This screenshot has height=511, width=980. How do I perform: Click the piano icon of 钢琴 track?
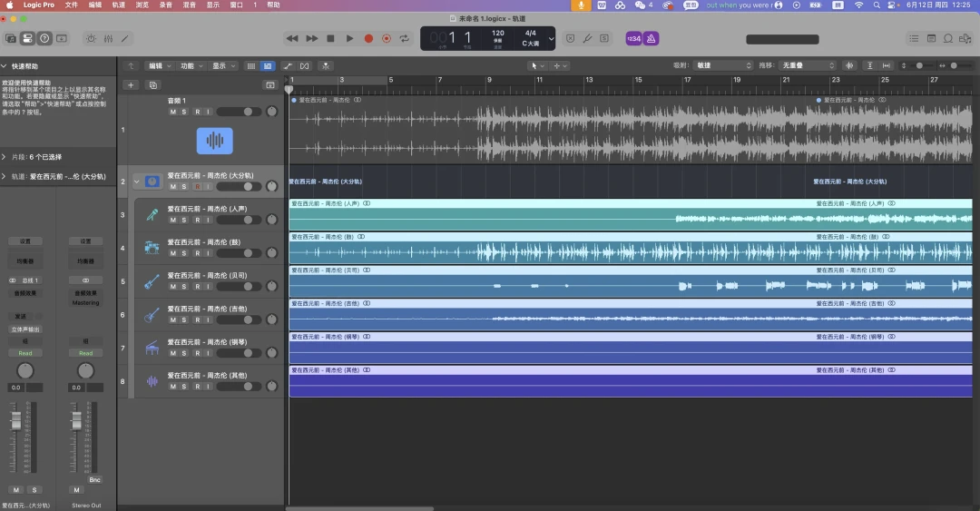coord(152,348)
